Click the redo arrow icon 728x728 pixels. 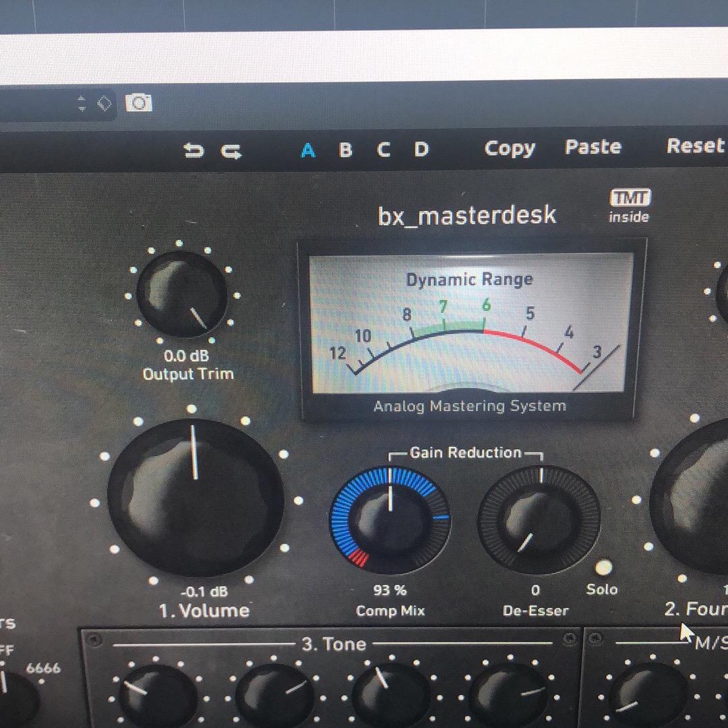[x=231, y=152]
